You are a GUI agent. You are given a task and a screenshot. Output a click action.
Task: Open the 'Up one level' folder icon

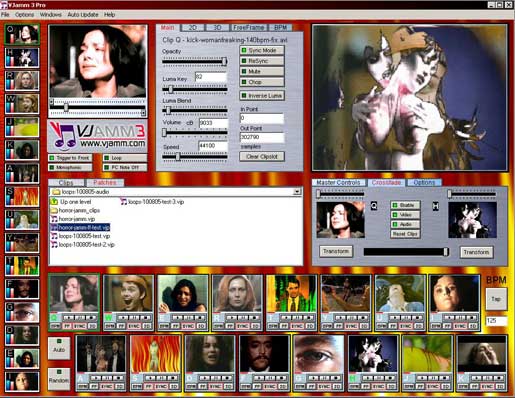point(54,202)
